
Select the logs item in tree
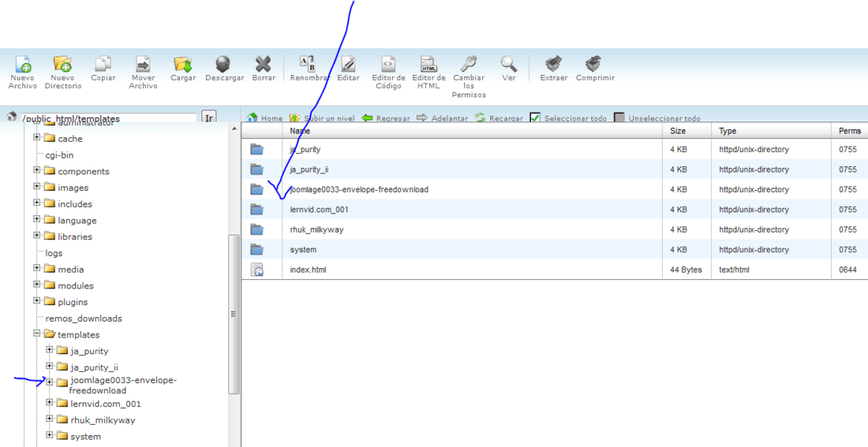pyautogui.click(x=54, y=253)
